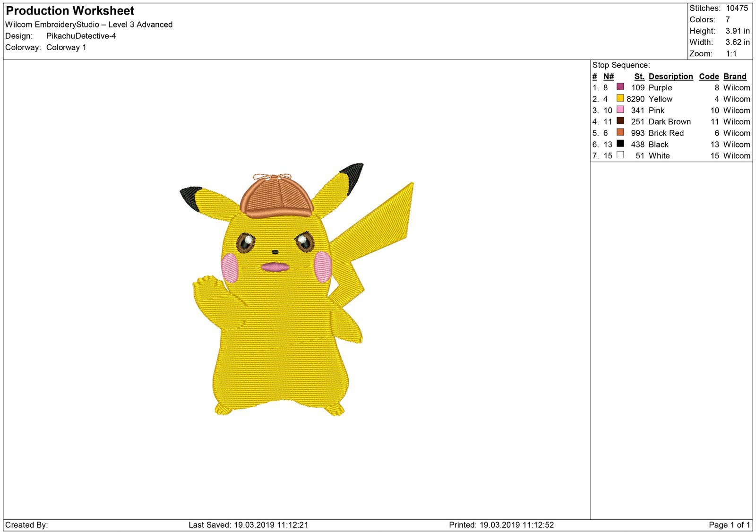
Task: Click the Colors count value '7'
Action: pos(728,19)
